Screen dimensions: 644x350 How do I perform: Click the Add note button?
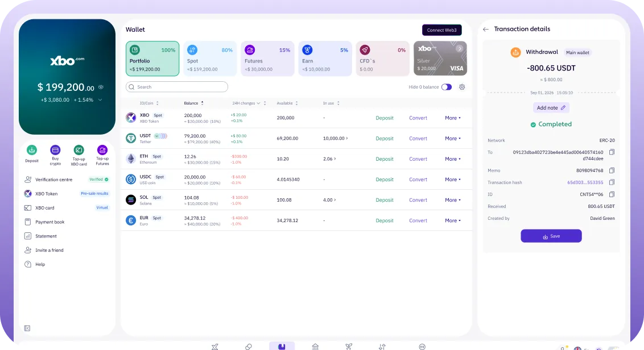tap(551, 108)
